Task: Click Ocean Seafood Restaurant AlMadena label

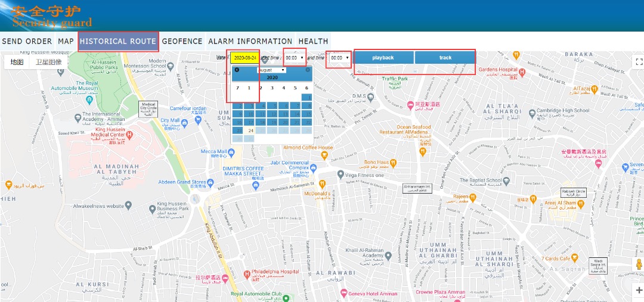Action: tap(404, 130)
